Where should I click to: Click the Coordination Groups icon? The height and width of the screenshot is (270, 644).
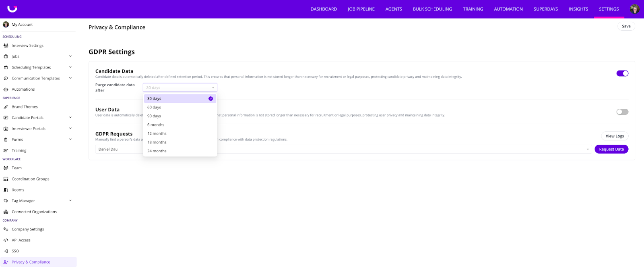(6, 179)
